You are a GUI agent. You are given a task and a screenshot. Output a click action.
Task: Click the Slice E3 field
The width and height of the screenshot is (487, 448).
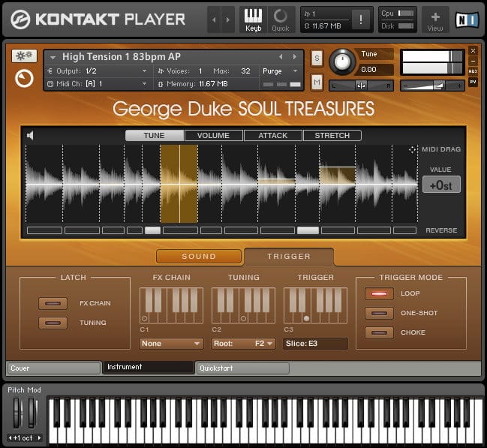(x=315, y=344)
